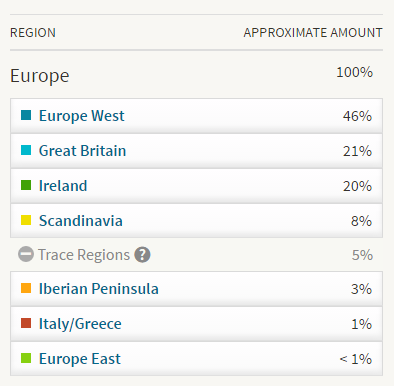Open the Scandinavia region details

point(81,221)
